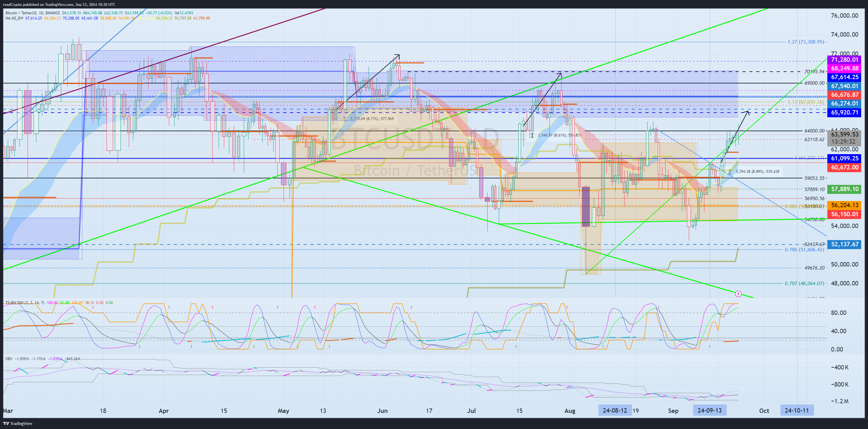The height and width of the screenshot is (429, 868).
Task: Click the 80.00 level on DMI scale
Action: tap(839, 313)
